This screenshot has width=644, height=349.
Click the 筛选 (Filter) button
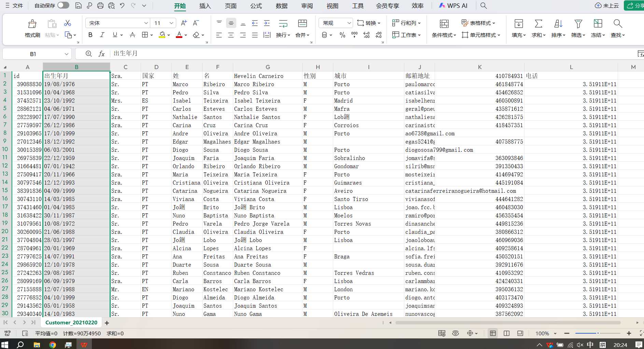pos(578,28)
